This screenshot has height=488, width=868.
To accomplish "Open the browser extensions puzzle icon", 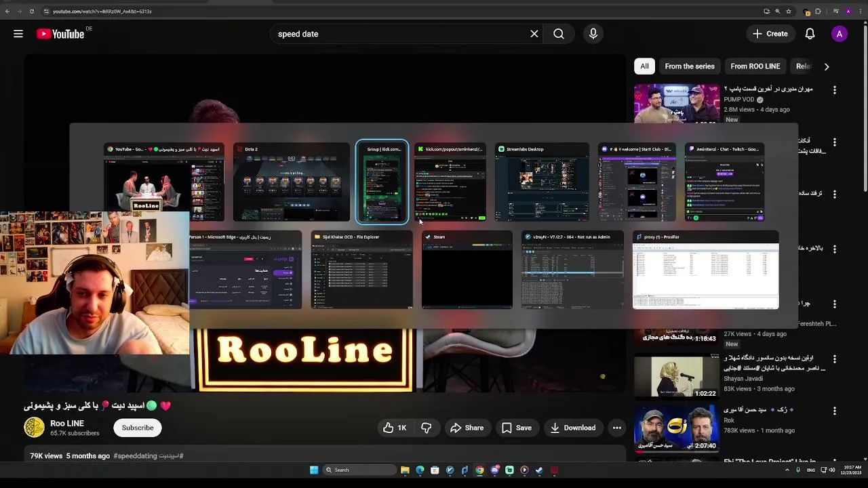I will 818,12.
